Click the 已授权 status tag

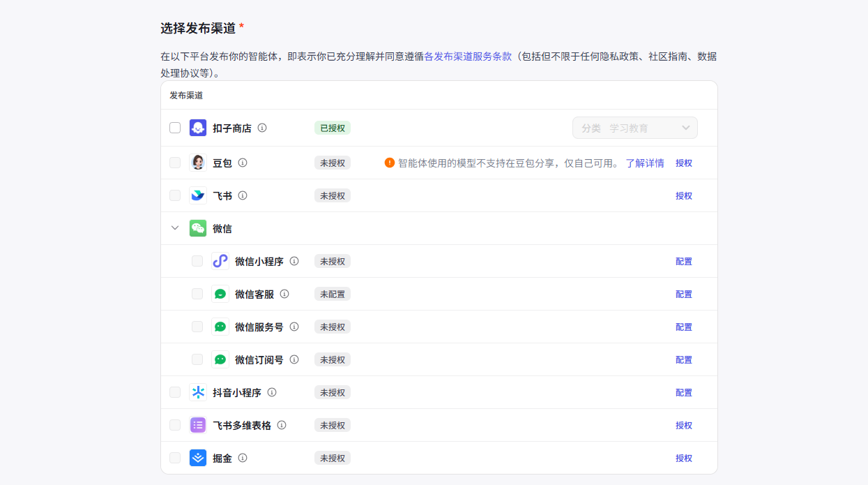click(333, 128)
